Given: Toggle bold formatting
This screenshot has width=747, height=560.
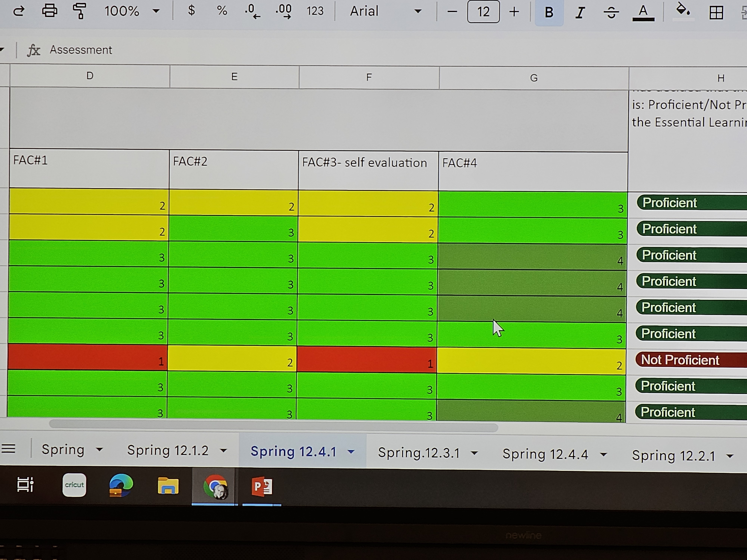Looking at the screenshot, I should 549,13.
